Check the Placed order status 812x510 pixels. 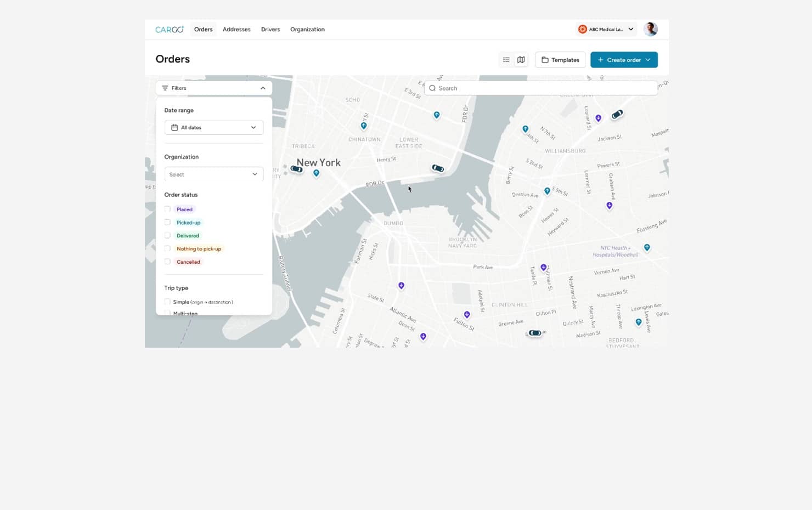pyautogui.click(x=167, y=209)
